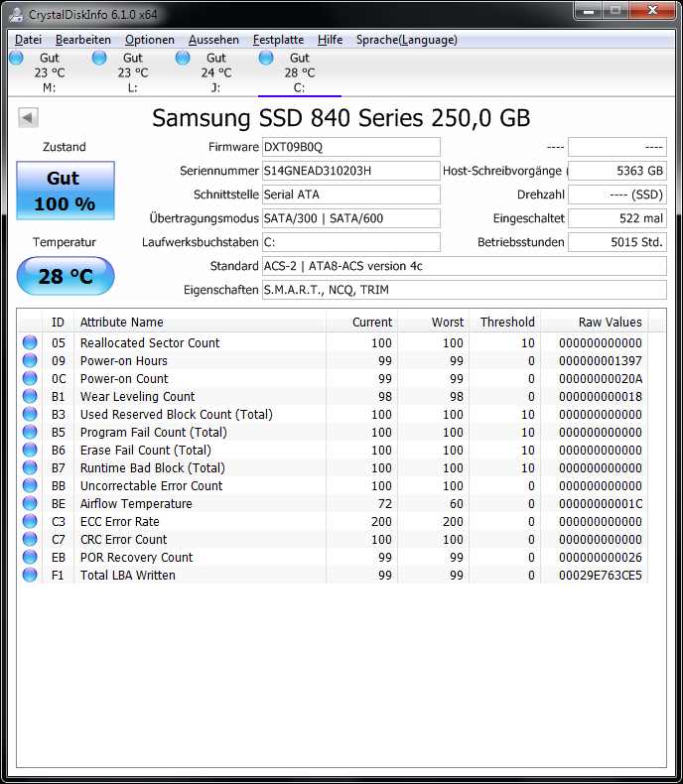
Task: Click status orb for Used Reserved Block Count
Action: (30, 414)
